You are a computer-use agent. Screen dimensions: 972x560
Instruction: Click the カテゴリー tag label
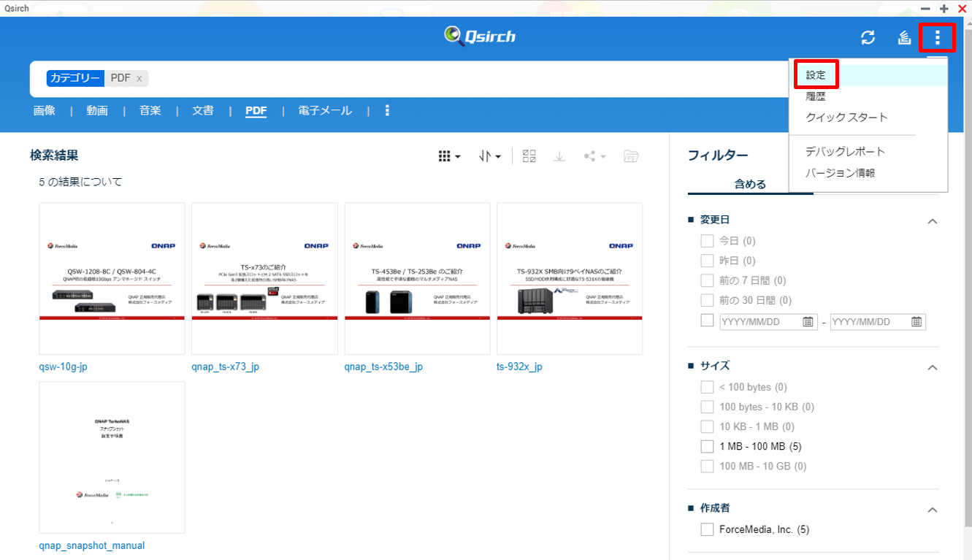(x=76, y=78)
